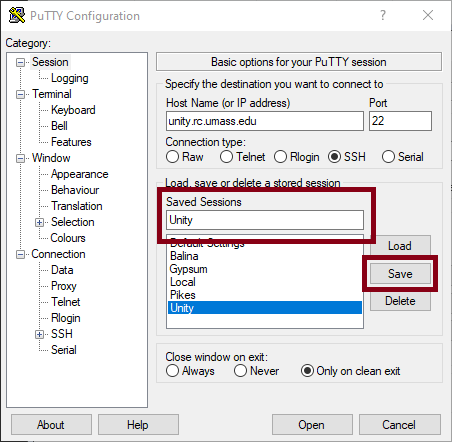Expand the Selection tree node
This screenshot has height=442, width=452.
coord(39,222)
